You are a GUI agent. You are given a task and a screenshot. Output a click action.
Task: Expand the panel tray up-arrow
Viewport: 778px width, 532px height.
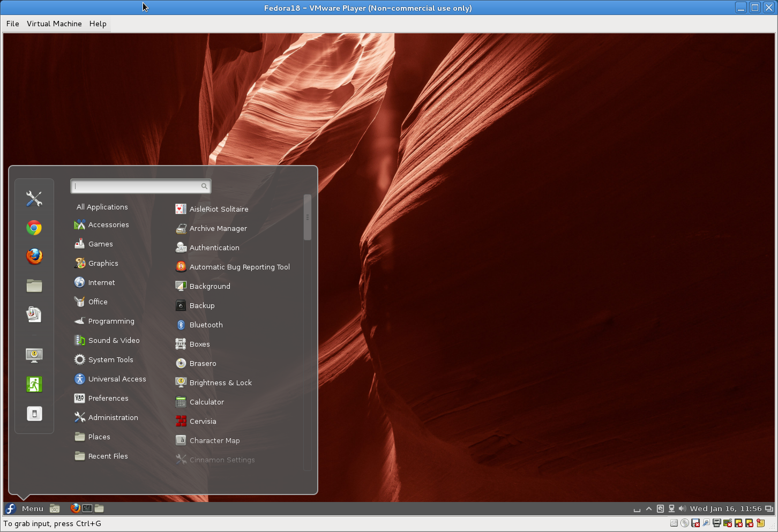coord(649,508)
